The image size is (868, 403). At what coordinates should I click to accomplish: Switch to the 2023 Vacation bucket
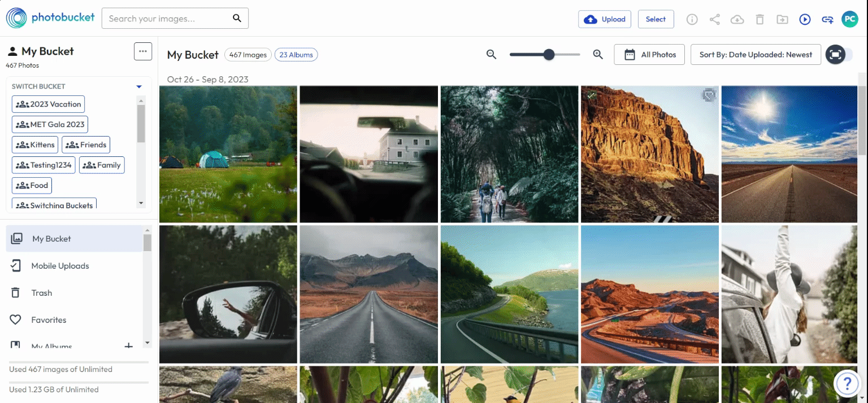click(x=49, y=104)
